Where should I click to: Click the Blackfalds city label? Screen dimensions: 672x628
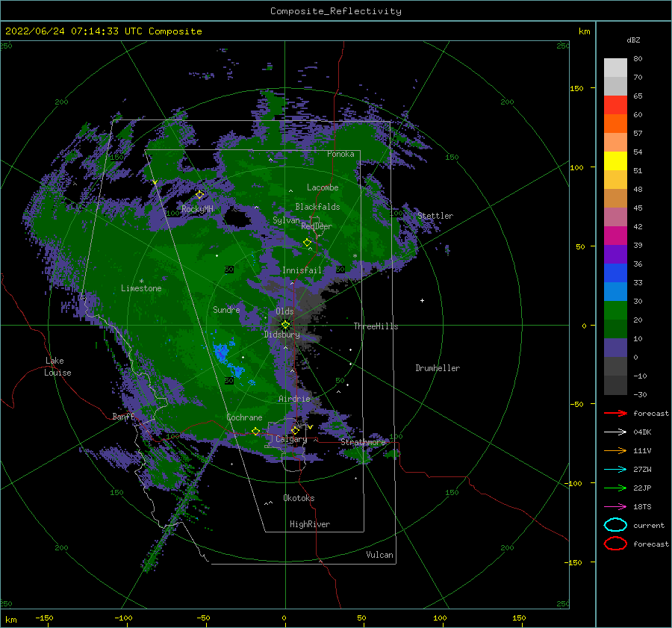tap(317, 207)
